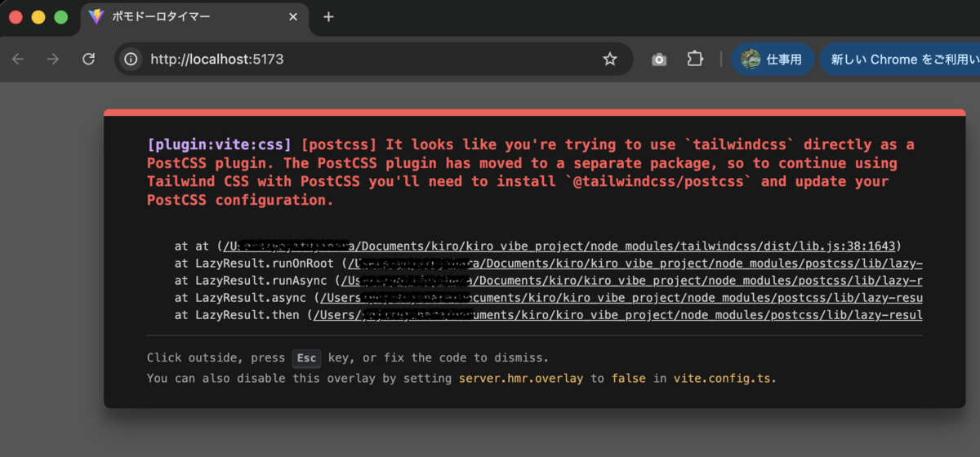The height and width of the screenshot is (457, 980).
Task: Click the Vite favicon in the tab
Action: [x=97, y=16]
